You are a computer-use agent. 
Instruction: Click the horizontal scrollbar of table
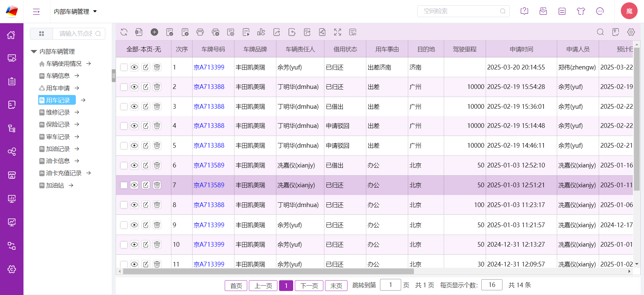pyautogui.click(x=268, y=271)
